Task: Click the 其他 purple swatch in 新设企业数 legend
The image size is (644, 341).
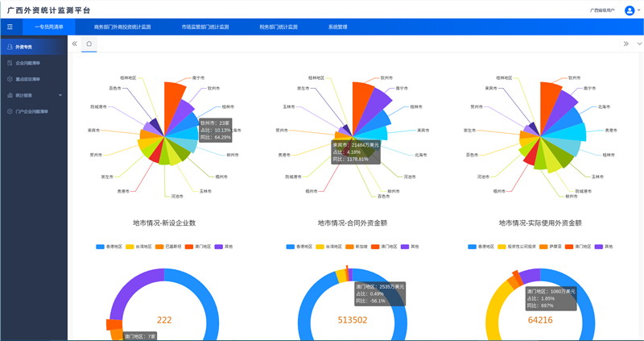Action: [x=218, y=247]
